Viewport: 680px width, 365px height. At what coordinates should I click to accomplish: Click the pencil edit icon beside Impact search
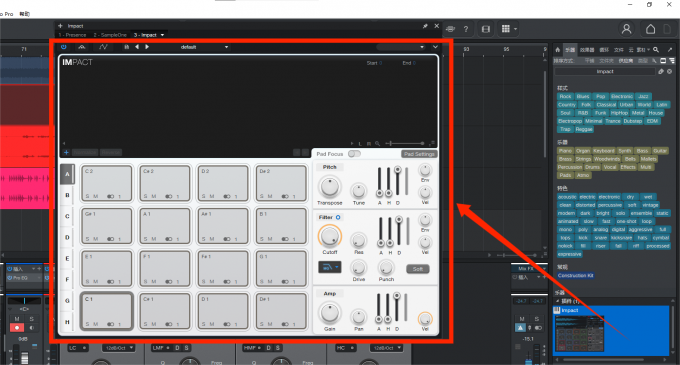661,72
